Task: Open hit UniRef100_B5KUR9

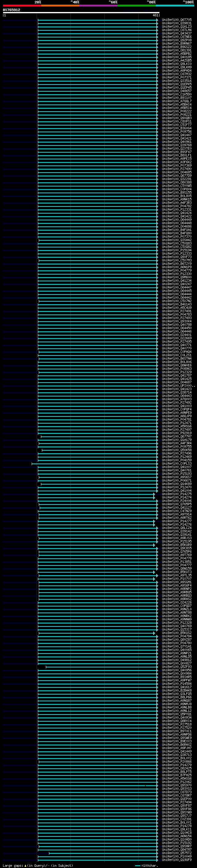Action: pos(176,545)
